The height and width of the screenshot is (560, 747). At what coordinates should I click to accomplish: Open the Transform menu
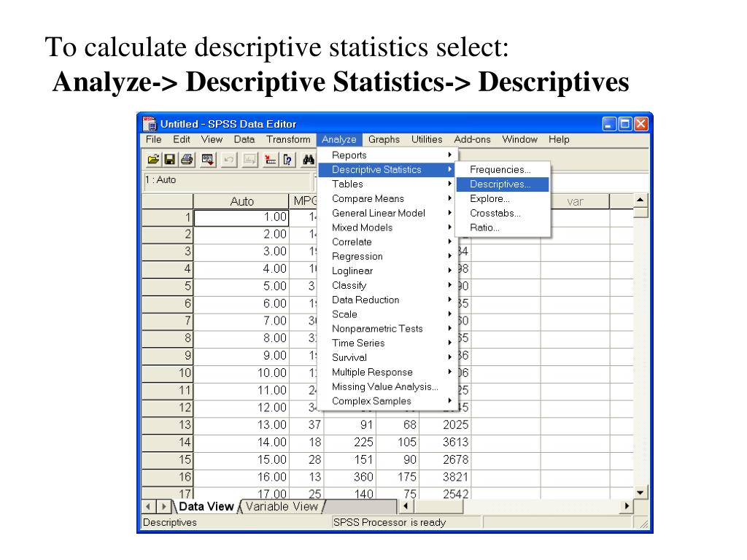coord(288,139)
